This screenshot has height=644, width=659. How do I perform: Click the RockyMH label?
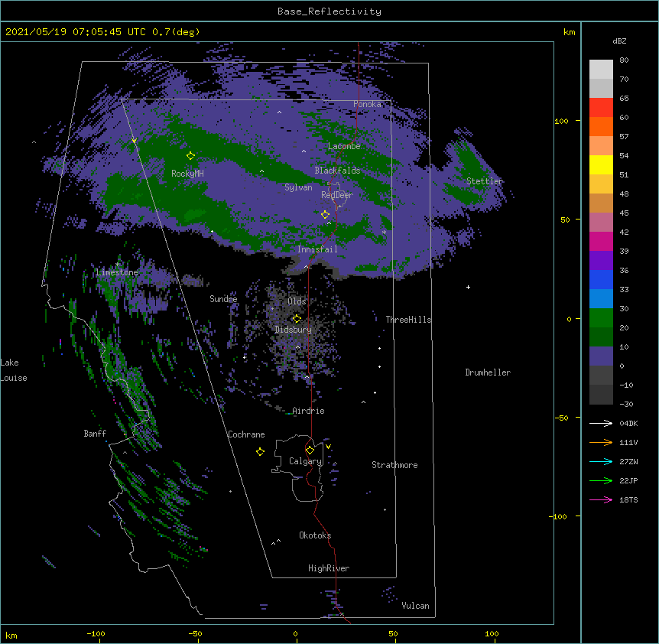pos(187,174)
